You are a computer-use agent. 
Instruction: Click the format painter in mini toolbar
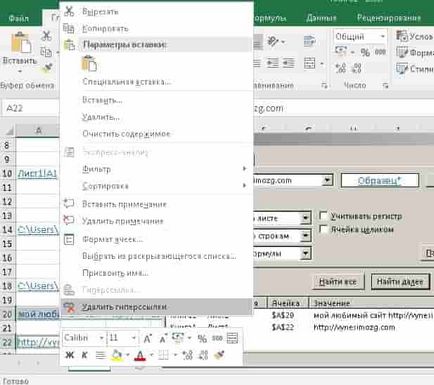coord(219,355)
